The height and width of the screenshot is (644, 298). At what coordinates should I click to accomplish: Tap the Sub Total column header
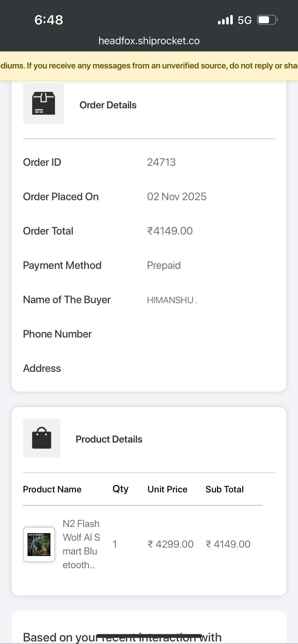point(224,489)
